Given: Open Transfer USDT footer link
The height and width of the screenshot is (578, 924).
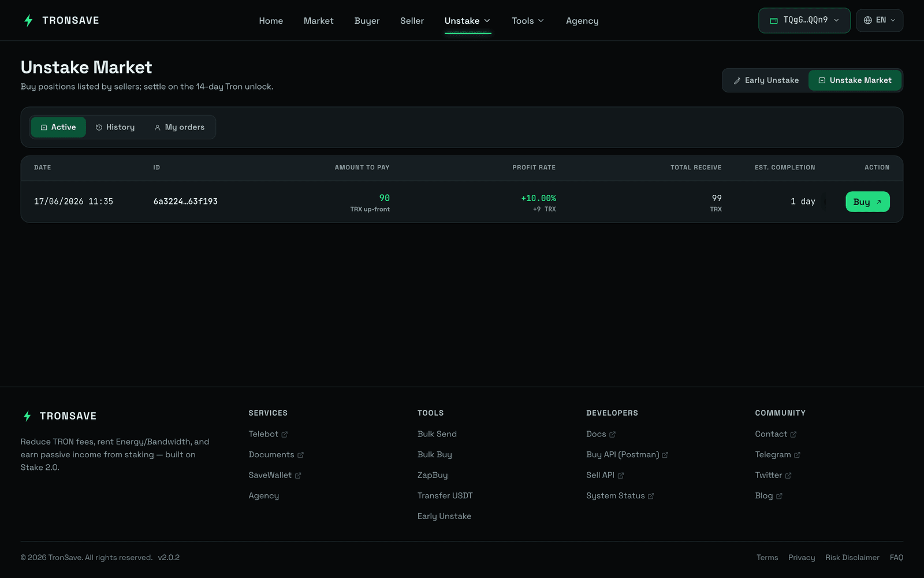Looking at the screenshot, I should tap(445, 496).
